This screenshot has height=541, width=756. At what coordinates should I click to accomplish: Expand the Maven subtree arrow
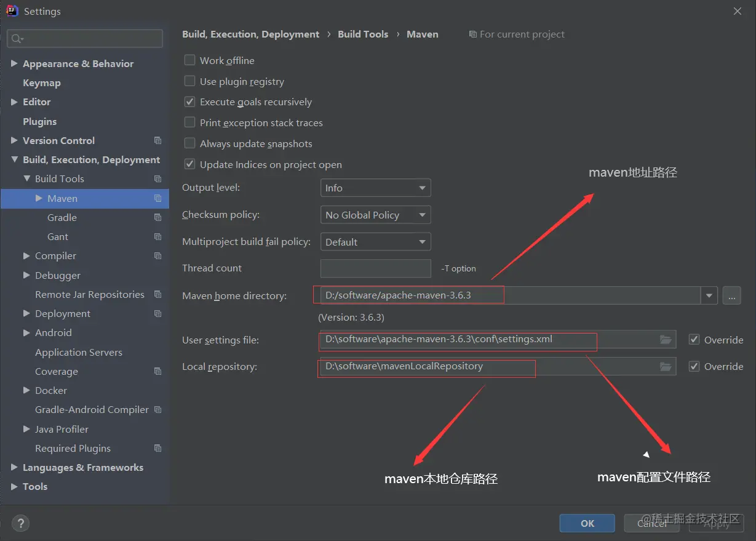point(39,198)
